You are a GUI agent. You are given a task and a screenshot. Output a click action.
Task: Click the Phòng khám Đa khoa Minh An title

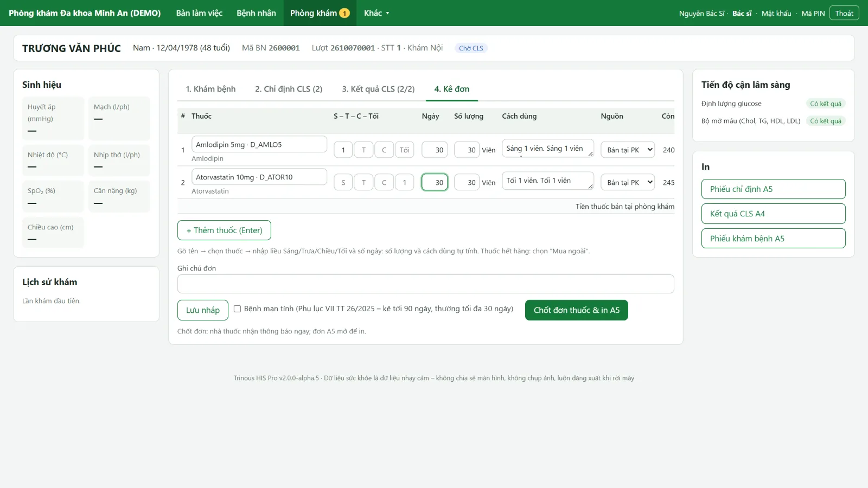(x=85, y=13)
